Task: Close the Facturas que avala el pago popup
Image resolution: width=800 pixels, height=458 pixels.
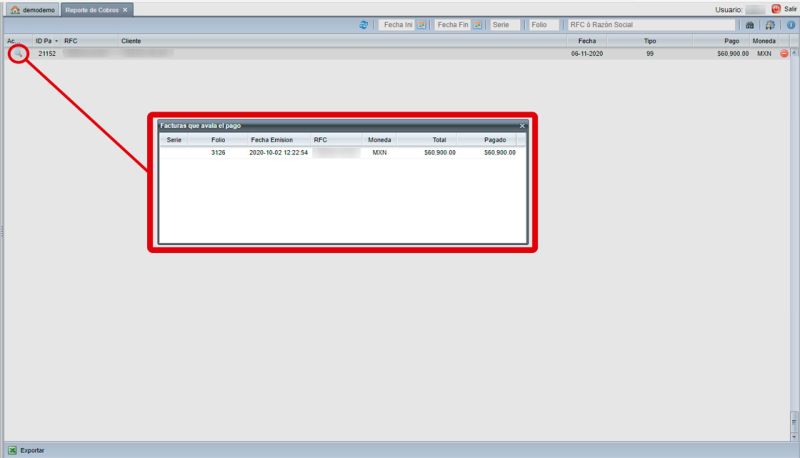Action: (x=522, y=126)
